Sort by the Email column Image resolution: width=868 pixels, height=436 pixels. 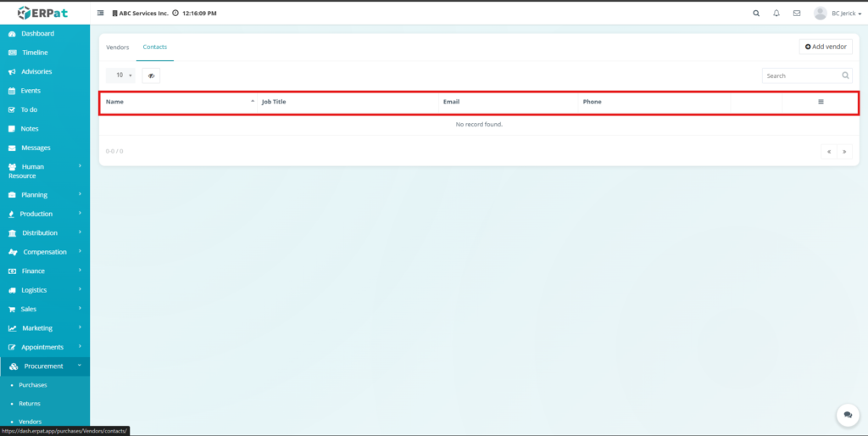point(509,102)
